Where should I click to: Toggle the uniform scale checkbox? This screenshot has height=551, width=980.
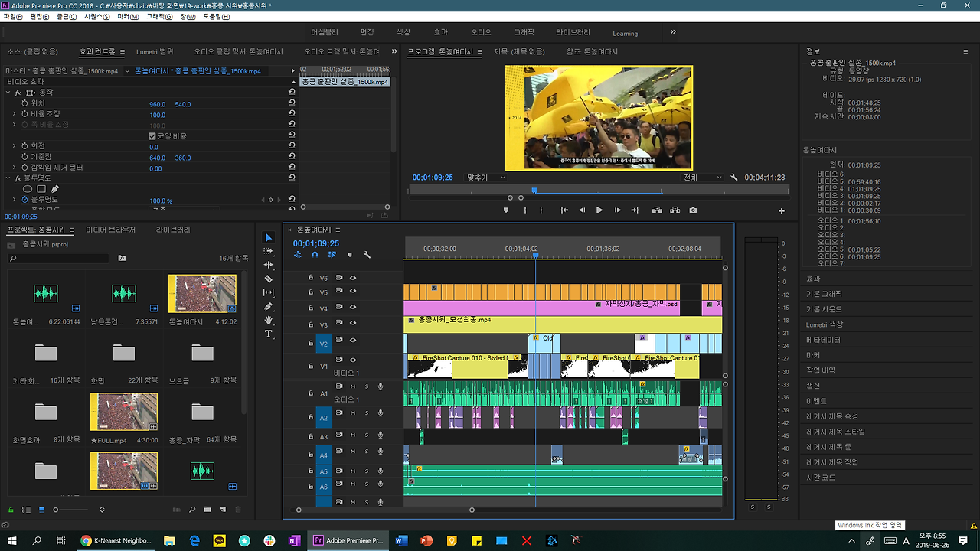(x=152, y=136)
